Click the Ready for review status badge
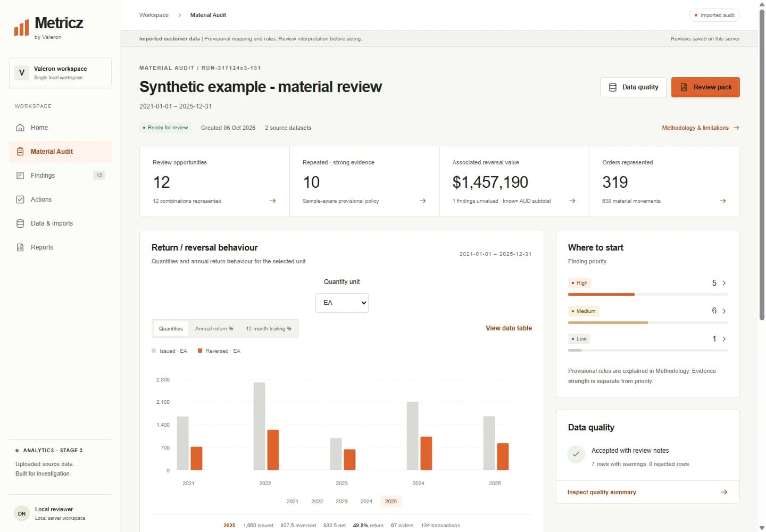Screen dimensions: 766x532 (165, 128)
